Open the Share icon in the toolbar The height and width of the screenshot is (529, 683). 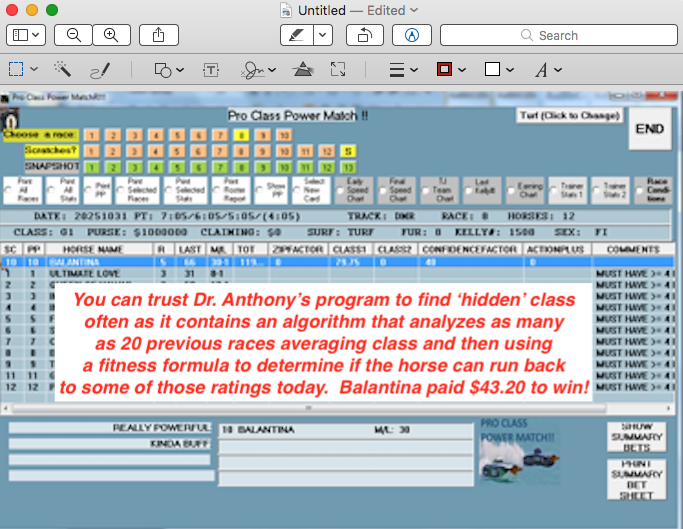coord(159,35)
